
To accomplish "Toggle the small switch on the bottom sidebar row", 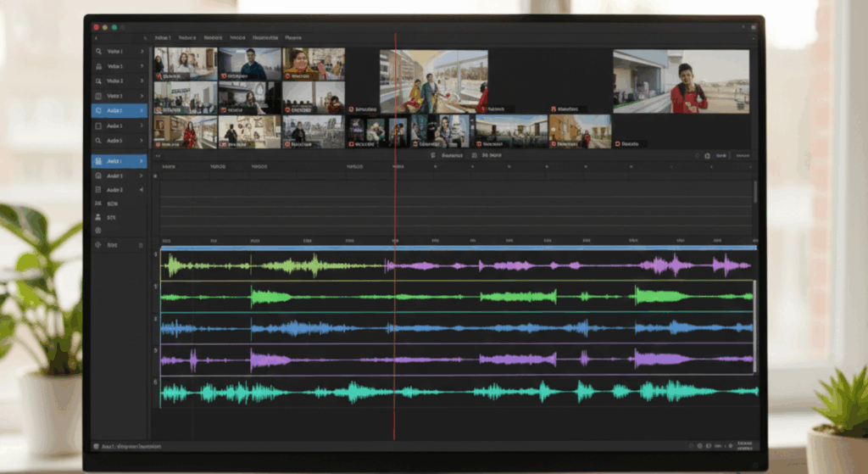I will [141, 245].
